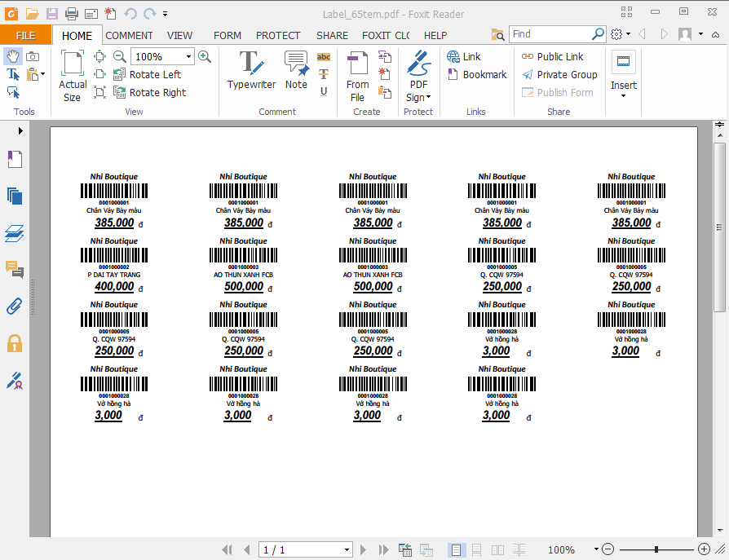Image resolution: width=729 pixels, height=560 pixels.
Task: Open the Comments side panel
Action: pyautogui.click(x=14, y=269)
